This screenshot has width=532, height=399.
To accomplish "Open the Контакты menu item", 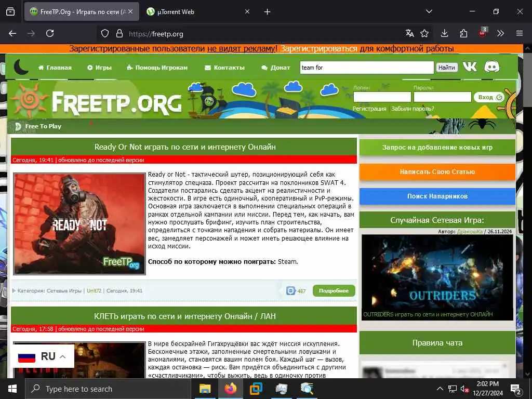I will click(x=224, y=68).
